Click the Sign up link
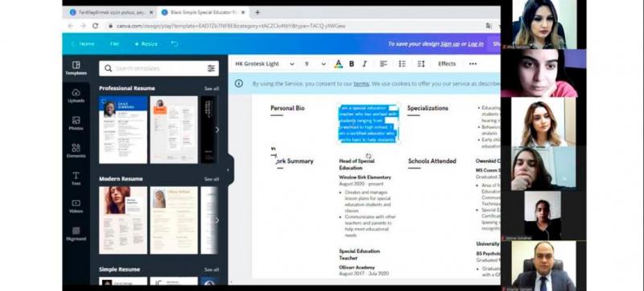This screenshot has height=291, width=644. (x=450, y=44)
